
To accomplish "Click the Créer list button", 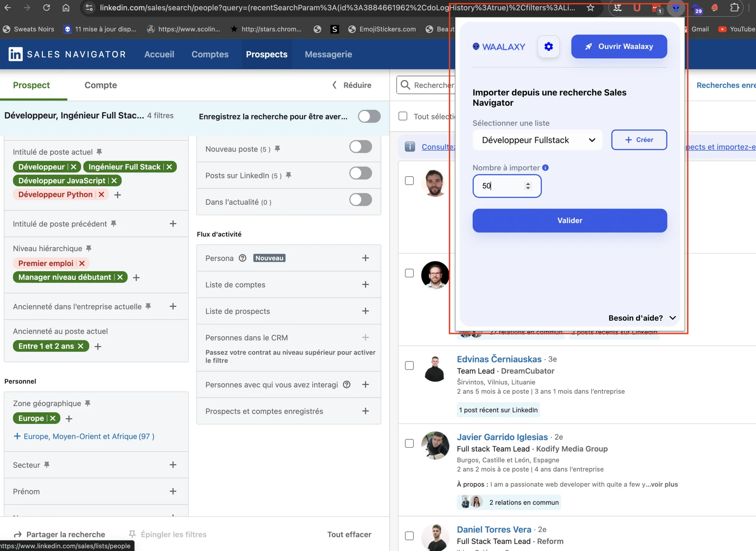I will pos(639,140).
